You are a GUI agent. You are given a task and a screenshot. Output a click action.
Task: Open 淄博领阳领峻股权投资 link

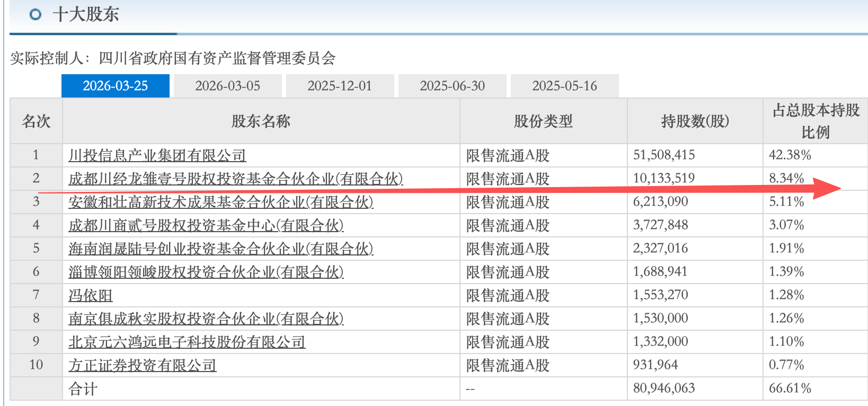tap(206, 272)
